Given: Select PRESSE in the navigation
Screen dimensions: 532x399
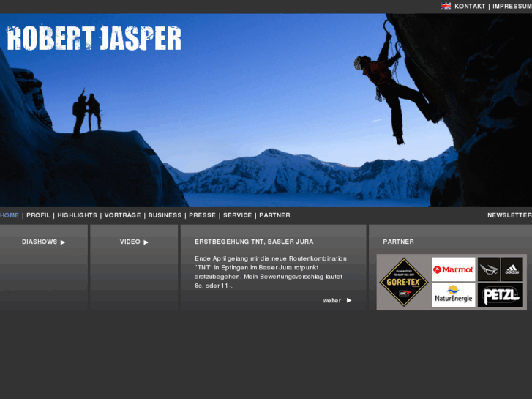Looking at the screenshot, I should [202, 215].
